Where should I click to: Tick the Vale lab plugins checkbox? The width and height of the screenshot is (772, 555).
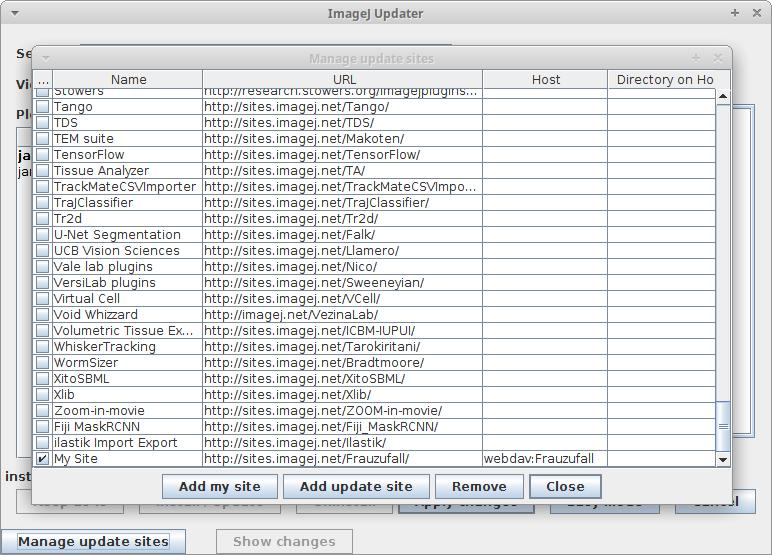[43, 266]
